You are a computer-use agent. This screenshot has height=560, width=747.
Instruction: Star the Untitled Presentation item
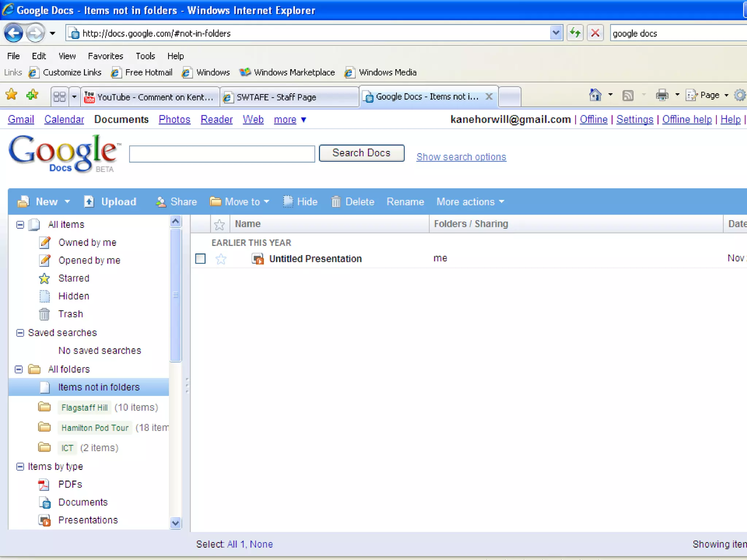[221, 259]
